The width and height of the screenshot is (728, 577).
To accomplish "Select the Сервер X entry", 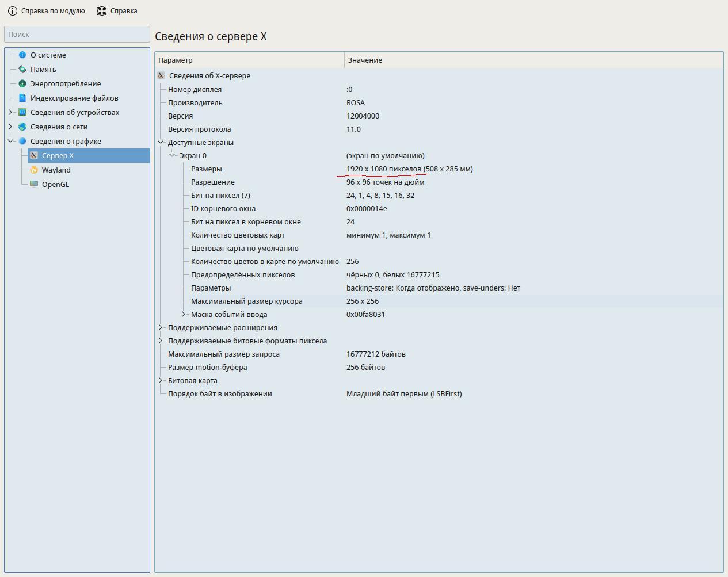I will tap(89, 155).
